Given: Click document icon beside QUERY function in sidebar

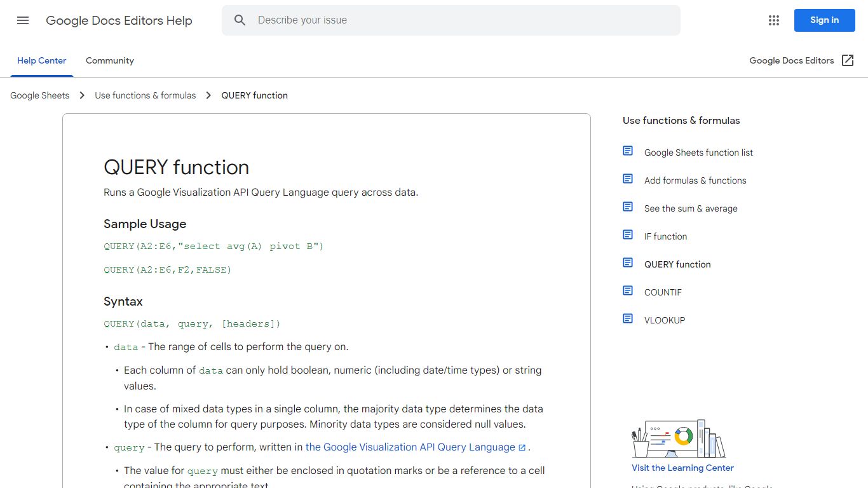Looking at the screenshot, I should click(628, 263).
